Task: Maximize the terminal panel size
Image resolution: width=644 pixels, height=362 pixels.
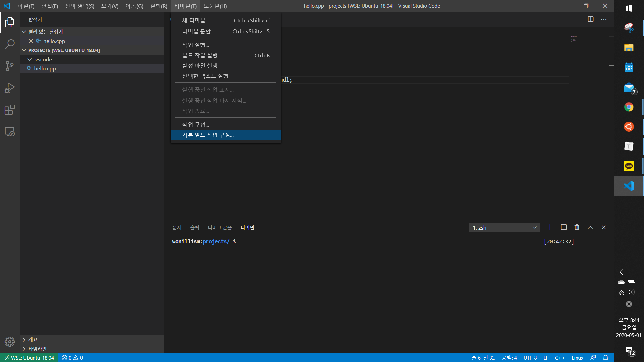Action: point(590,227)
